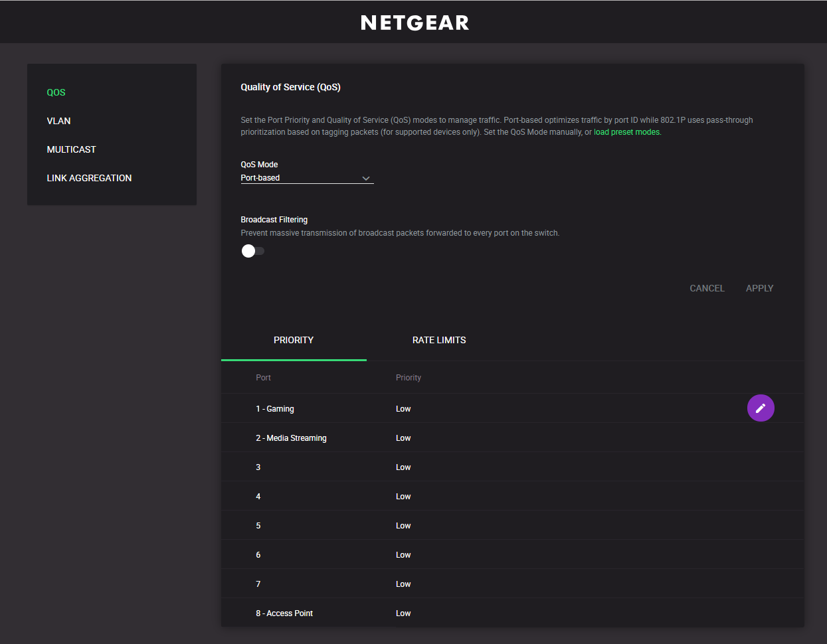827x644 pixels.
Task: Select the port 4 row
Action: point(512,496)
